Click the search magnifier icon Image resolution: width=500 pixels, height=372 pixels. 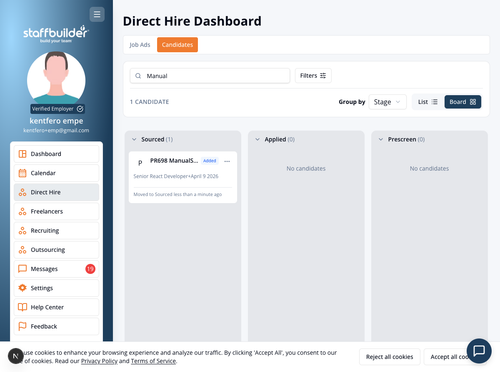pos(138,76)
